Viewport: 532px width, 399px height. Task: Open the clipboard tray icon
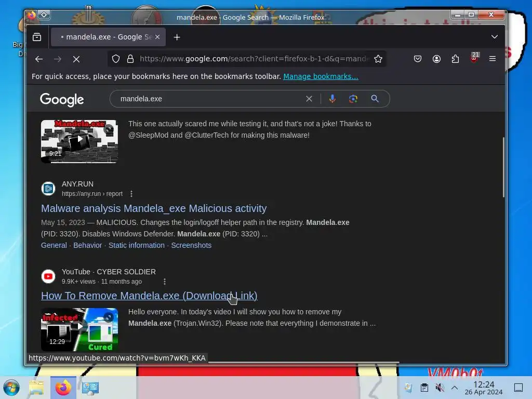coord(424,388)
